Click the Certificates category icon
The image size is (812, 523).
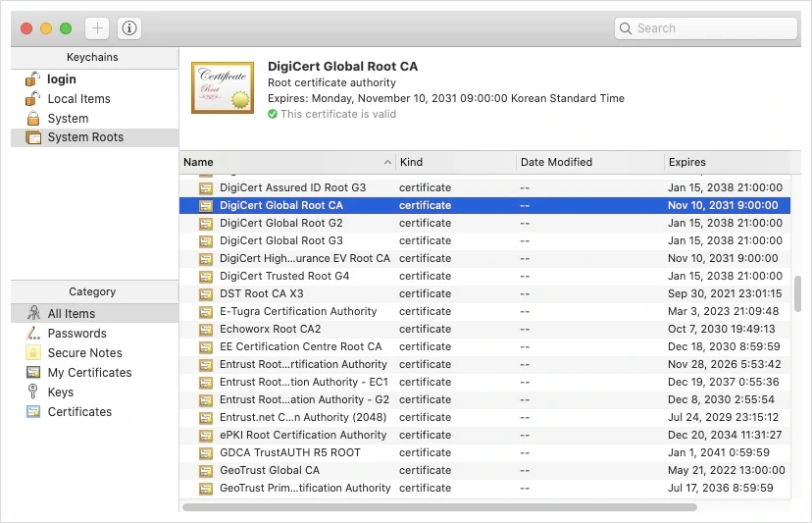33,411
